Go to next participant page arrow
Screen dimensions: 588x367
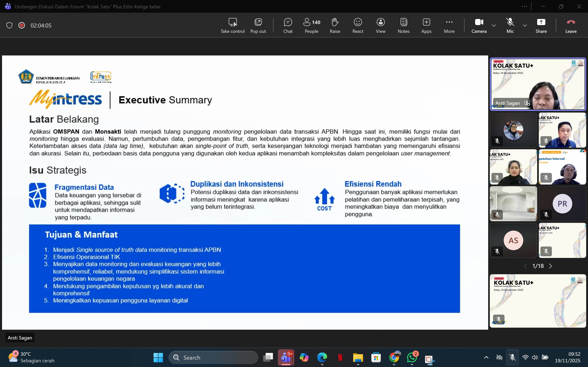[x=551, y=266]
